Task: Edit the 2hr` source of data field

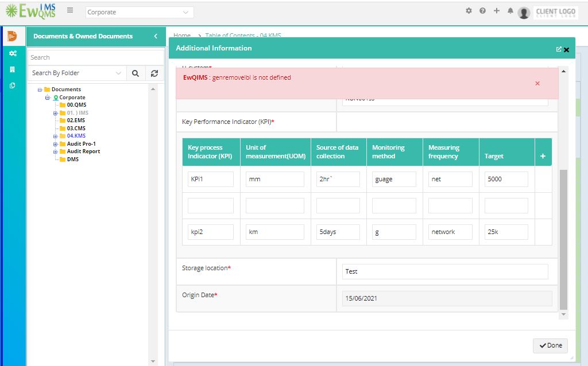Action: click(338, 180)
